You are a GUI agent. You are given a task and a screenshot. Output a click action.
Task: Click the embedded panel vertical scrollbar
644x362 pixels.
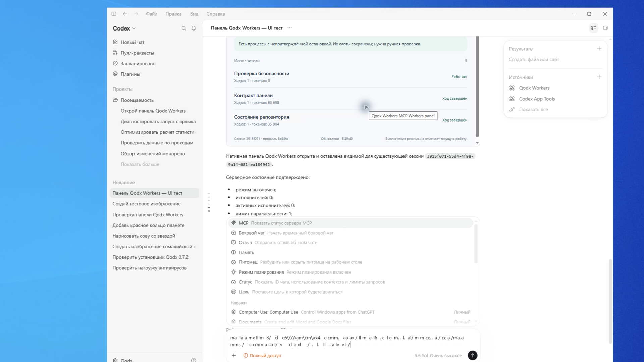pos(477,86)
